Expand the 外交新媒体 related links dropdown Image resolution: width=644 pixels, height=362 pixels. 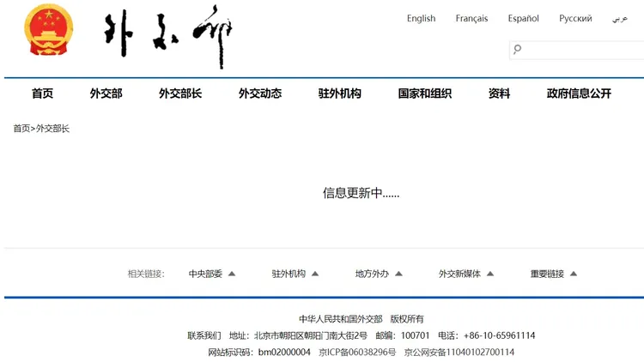click(x=466, y=274)
